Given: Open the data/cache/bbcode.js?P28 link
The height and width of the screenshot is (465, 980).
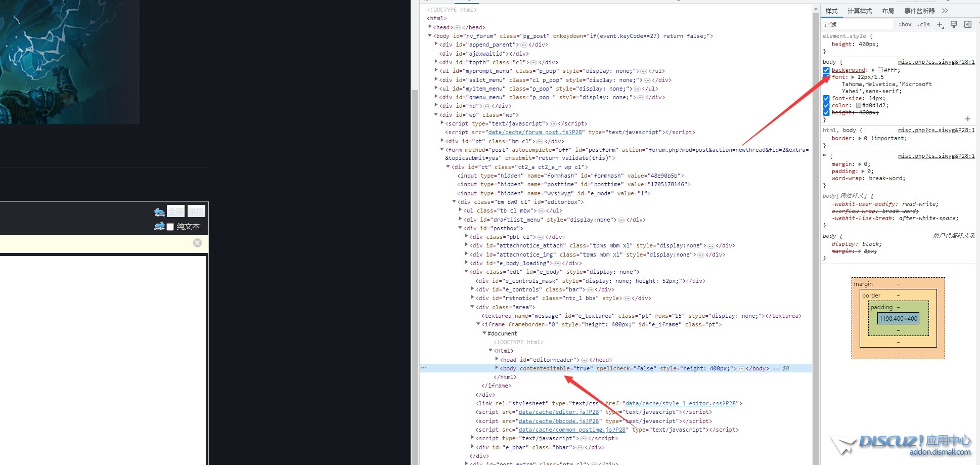Looking at the screenshot, I should pyautogui.click(x=559, y=421).
